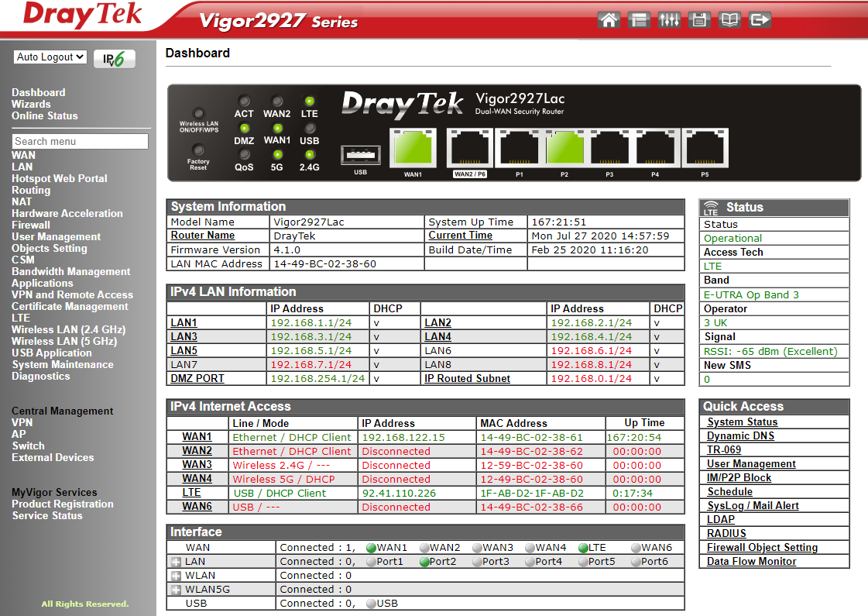Open the Firewall sidebar menu
The height and width of the screenshot is (616, 868).
point(30,225)
